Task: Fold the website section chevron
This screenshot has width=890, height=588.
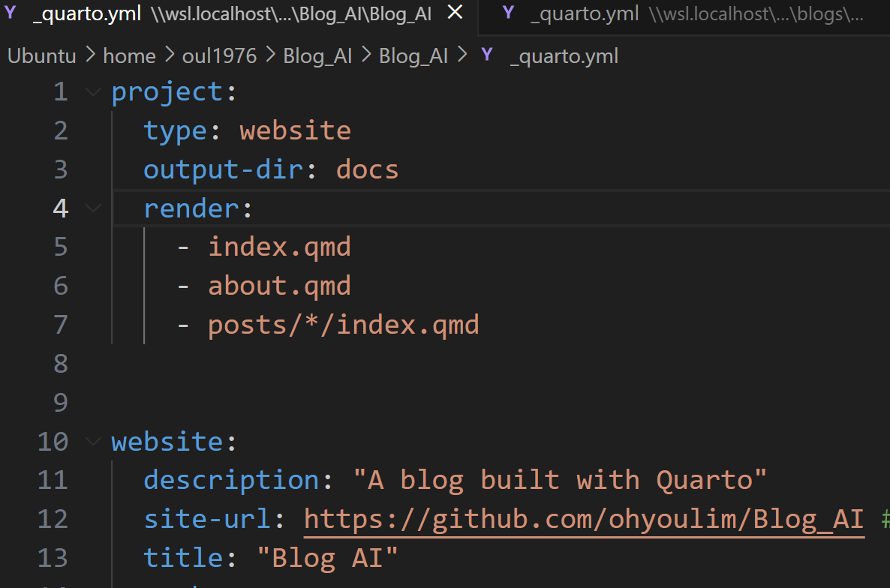Action: (93, 442)
